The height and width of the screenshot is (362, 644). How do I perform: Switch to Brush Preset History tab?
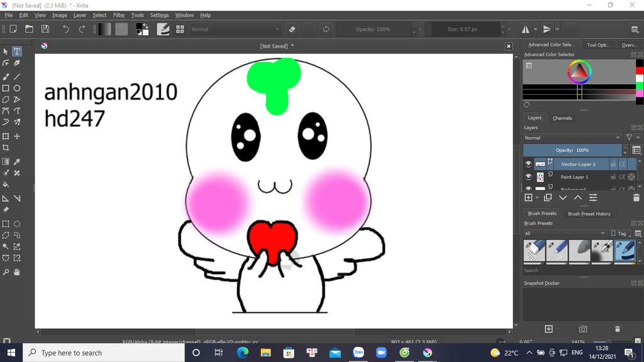coord(589,214)
